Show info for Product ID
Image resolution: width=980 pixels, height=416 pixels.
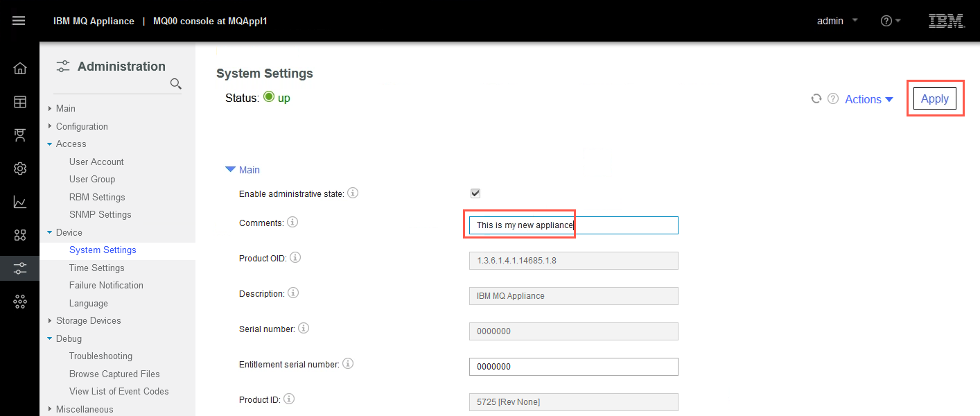click(x=289, y=399)
